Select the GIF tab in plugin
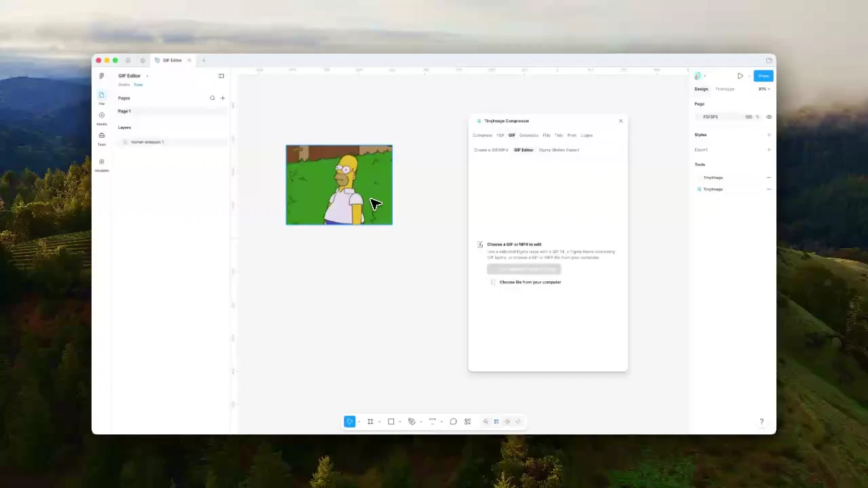This screenshot has width=868, height=488. click(x=512, y=136)
